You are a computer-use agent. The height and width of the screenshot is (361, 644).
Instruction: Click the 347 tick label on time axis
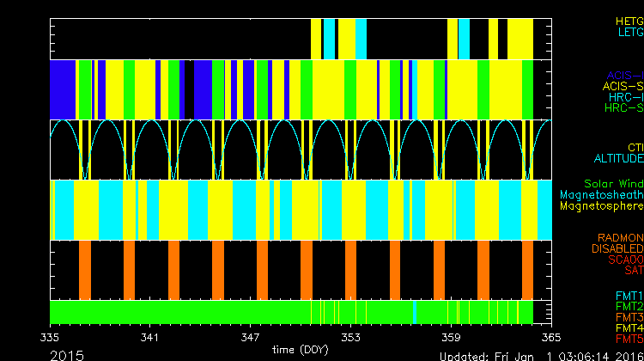[251, 339]
